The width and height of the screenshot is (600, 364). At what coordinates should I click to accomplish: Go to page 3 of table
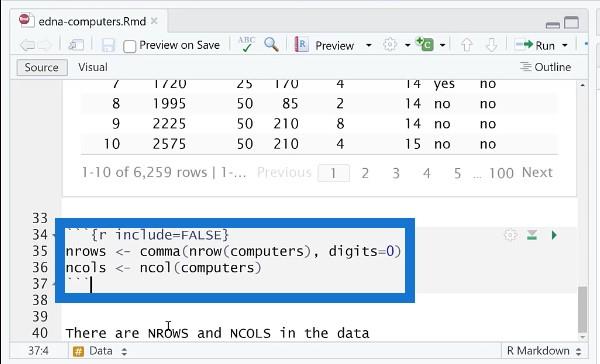[396, 173]
